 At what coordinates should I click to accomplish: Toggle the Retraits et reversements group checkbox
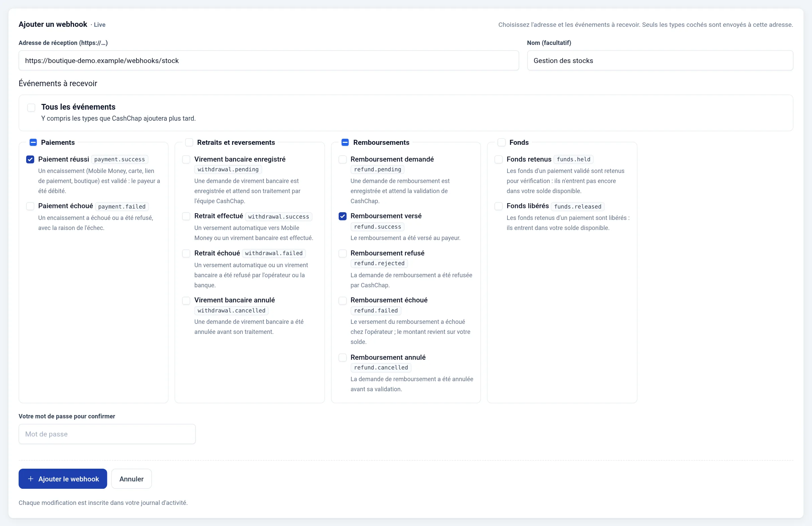(189, 142)
